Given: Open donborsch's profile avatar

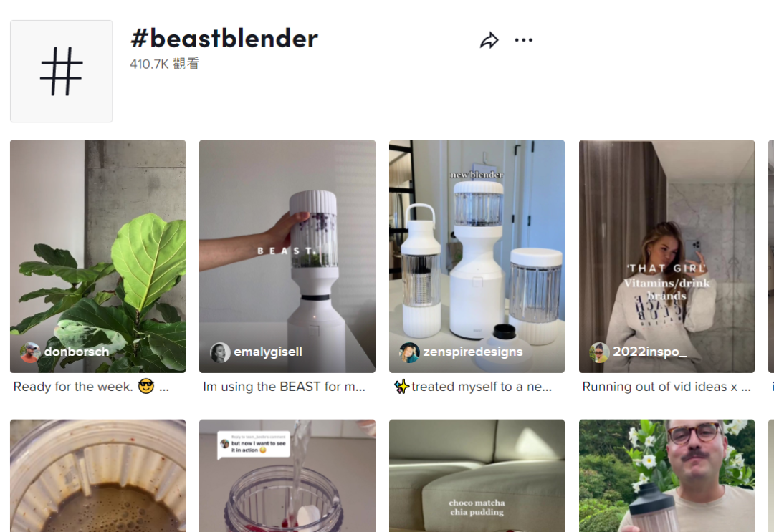Looking at the screenshot, I should 29,352.
